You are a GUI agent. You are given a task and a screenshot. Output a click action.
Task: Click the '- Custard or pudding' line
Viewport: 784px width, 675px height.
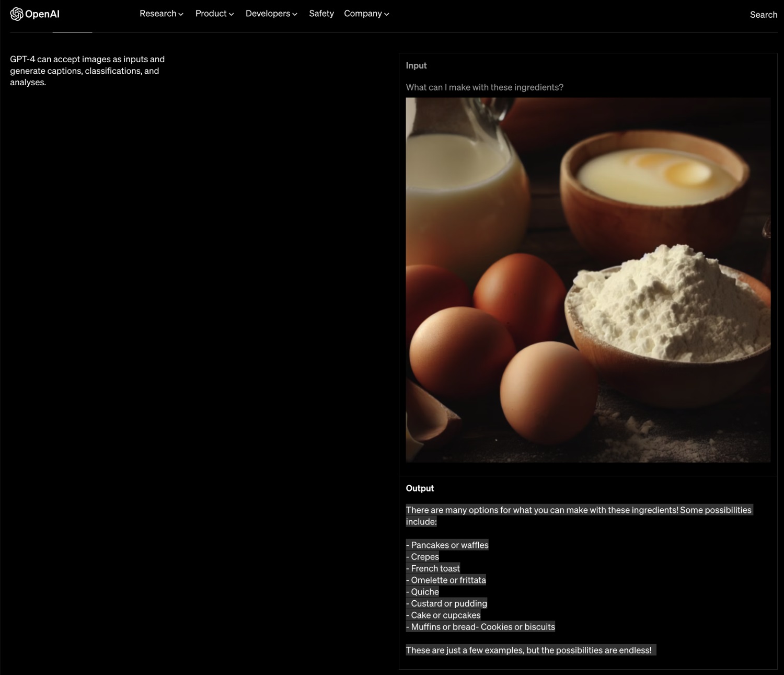(446, 603)
